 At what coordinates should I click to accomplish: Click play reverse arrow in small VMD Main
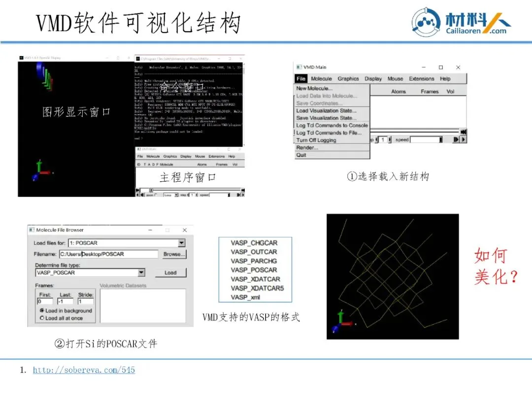coord(137,195)
